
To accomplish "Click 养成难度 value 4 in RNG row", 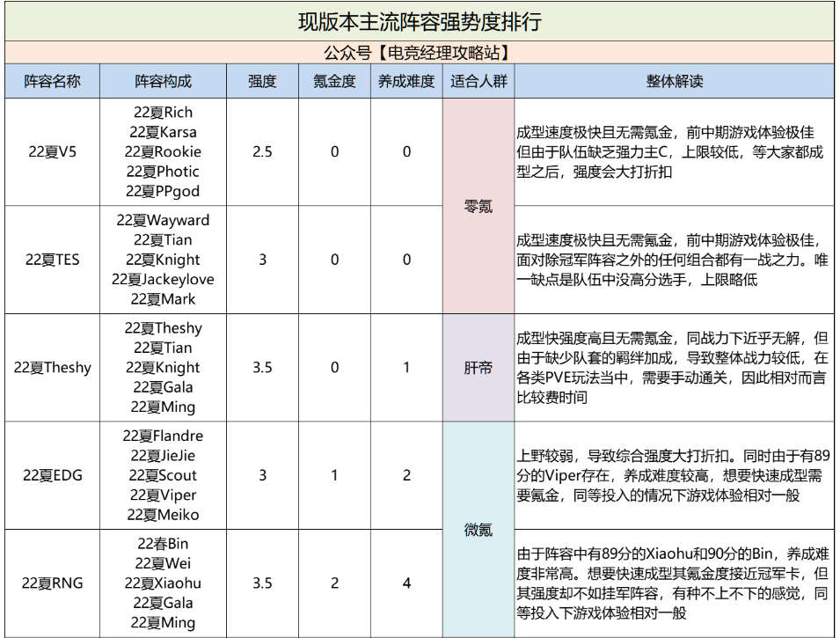I will 406,583.
